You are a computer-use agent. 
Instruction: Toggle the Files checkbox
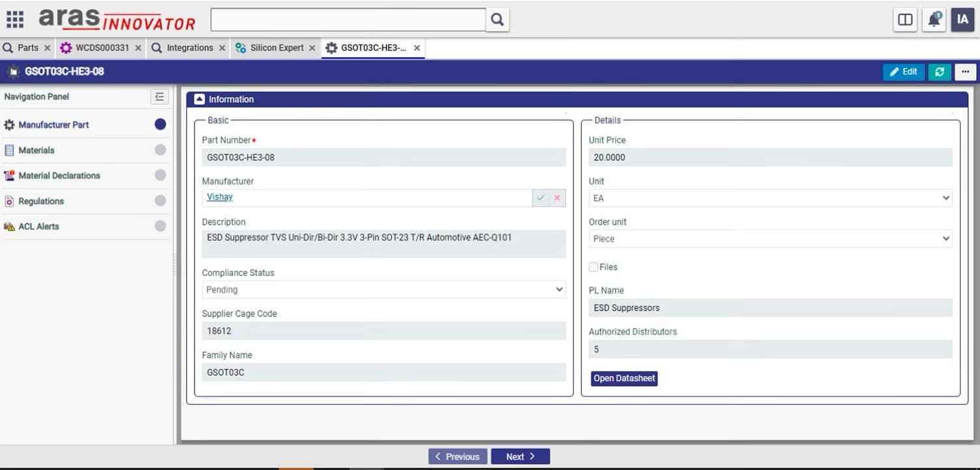[x=593, y=268]
